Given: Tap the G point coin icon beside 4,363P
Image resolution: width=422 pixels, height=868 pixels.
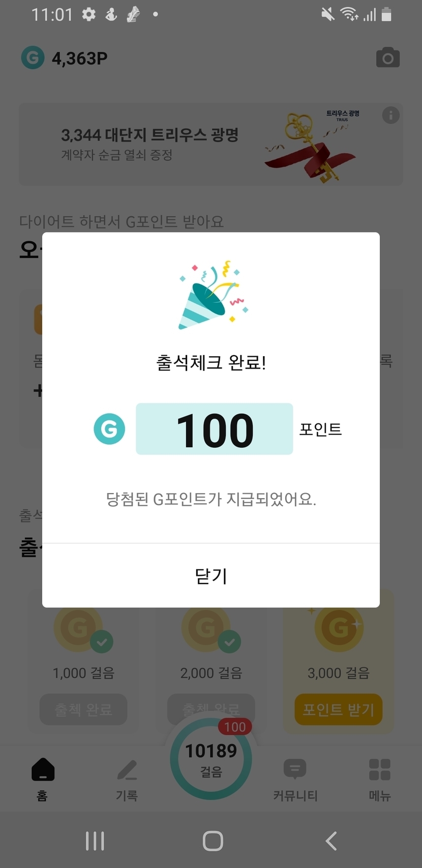Looking at the screenshot, I should tap(33, 58).
